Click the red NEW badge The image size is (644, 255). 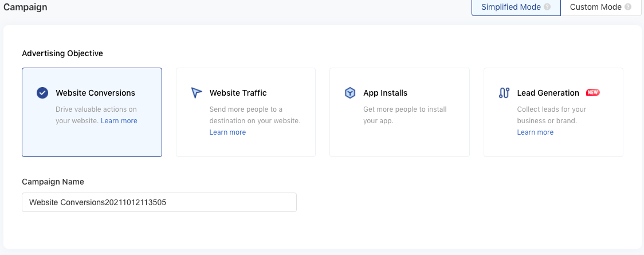[592, 92]
